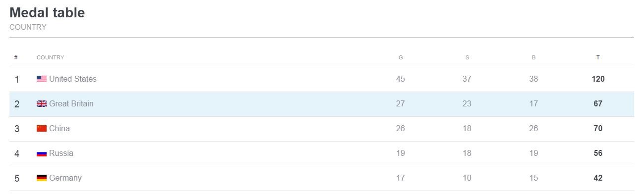Open the Russia country link
This screenshot has width=644, height=195.
[61, 153]
